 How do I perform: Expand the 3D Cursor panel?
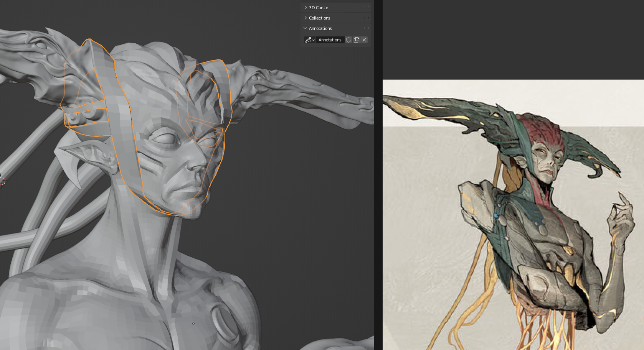[305, 8]
